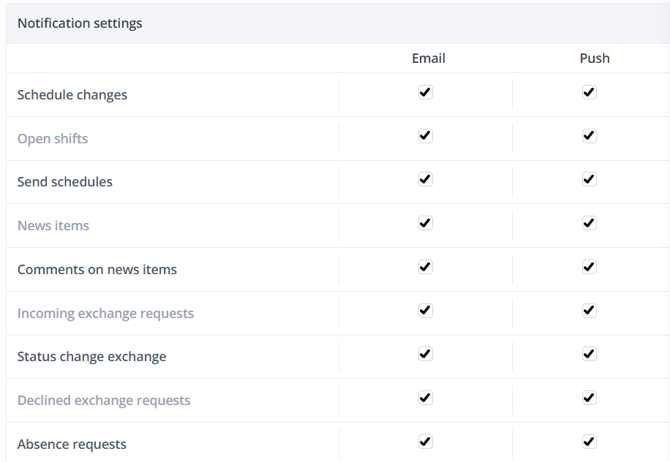Uncheck Push for Declined exchange requests

click(x=589, y=397)
